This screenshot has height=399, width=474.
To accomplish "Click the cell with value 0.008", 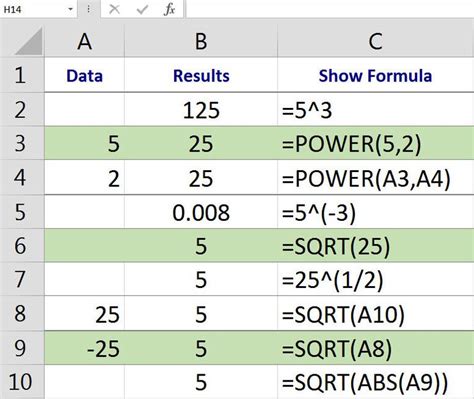I will coord(201,212).
